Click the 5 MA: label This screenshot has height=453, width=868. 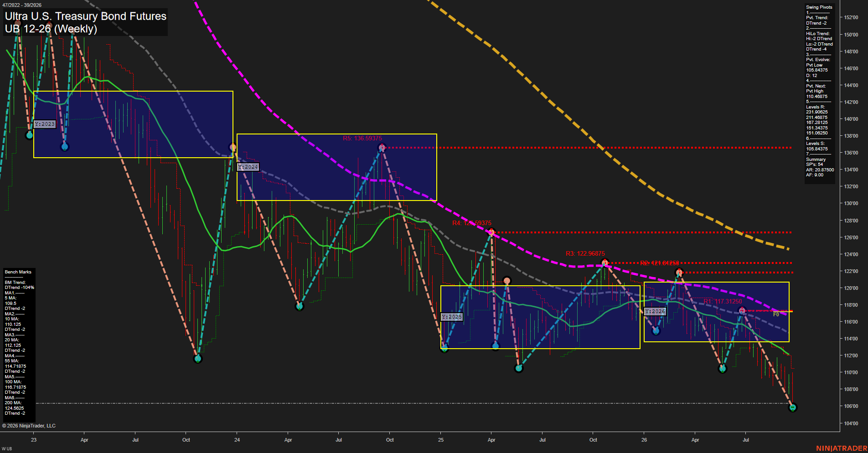(10, 298)
